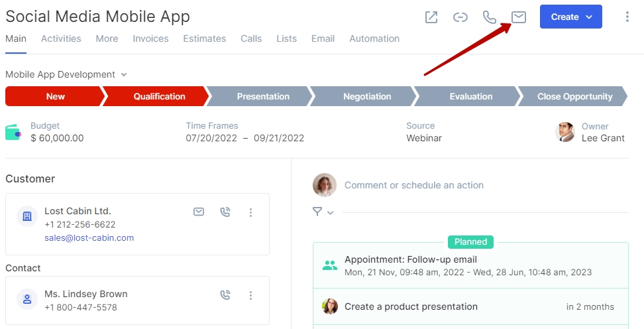Open the Email tab

(323, 38)
